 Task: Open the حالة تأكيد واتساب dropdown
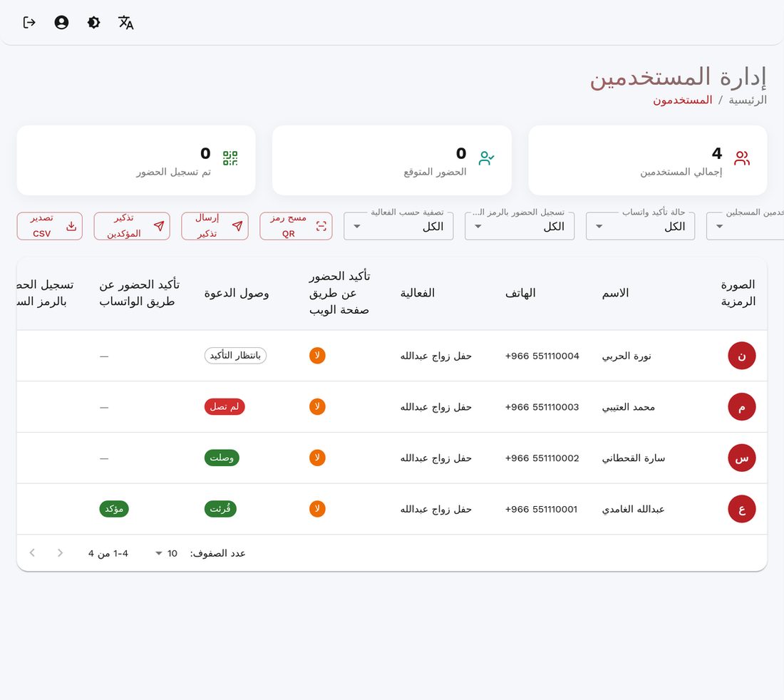tap(641, 227)
